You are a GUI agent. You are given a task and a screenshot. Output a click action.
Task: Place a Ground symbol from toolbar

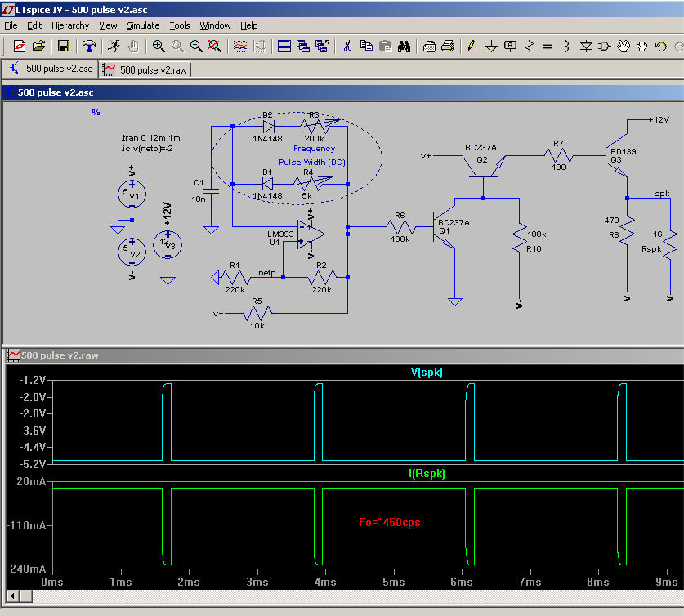[492, 47]
